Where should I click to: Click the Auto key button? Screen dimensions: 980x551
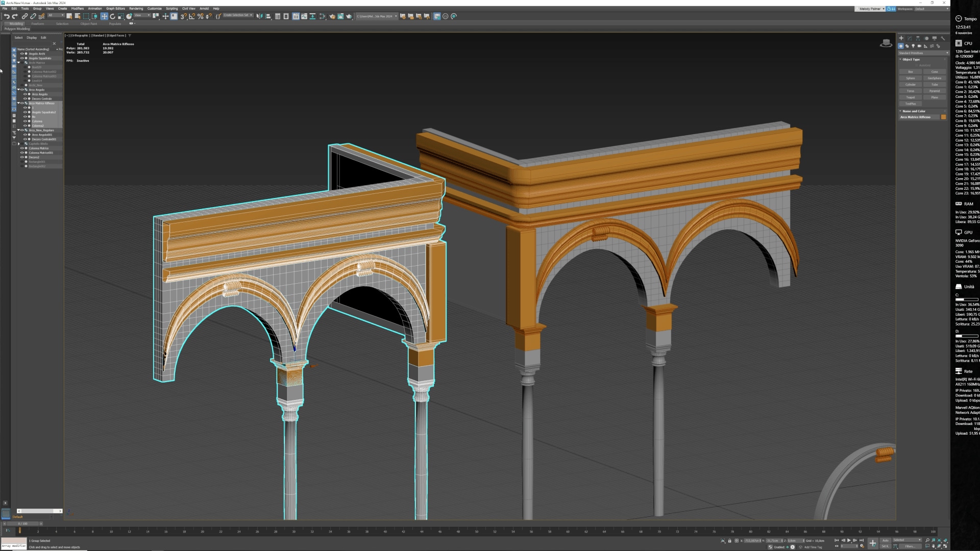point(885,540)
